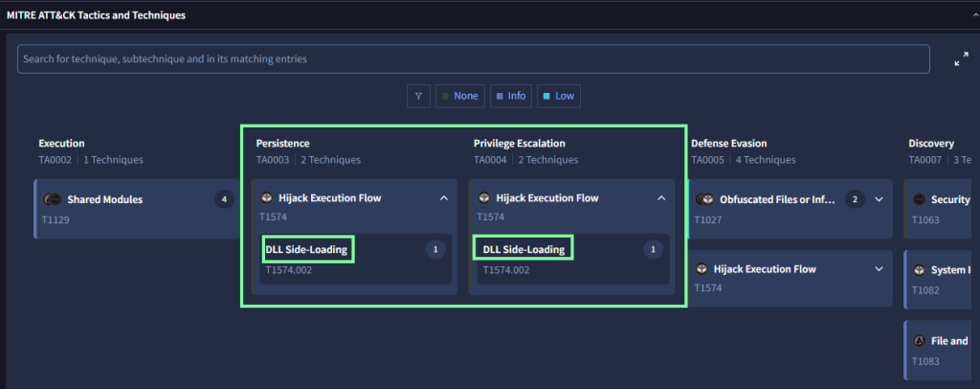Click the Obfuscated Files technique icon

[x=705, y=199]
